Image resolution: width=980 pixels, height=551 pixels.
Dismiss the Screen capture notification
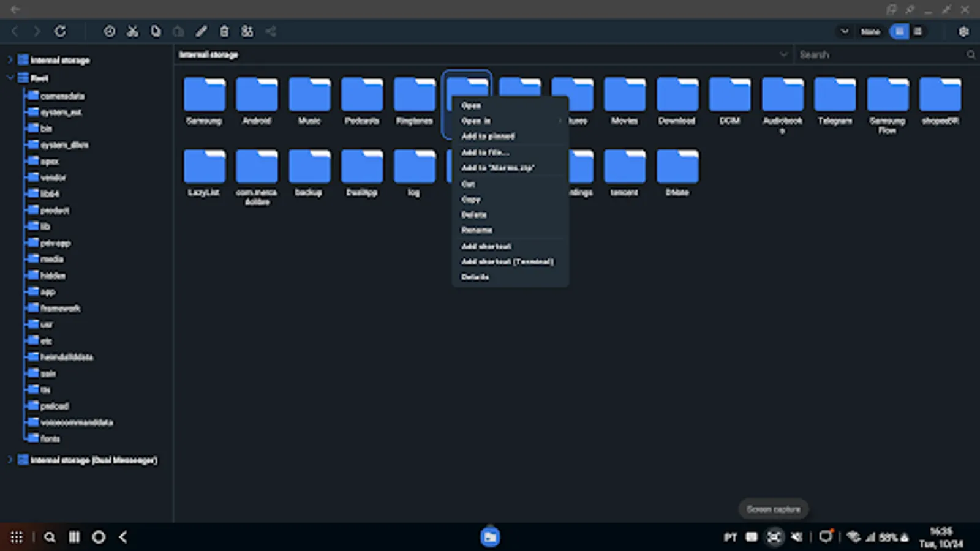point(773,509)
